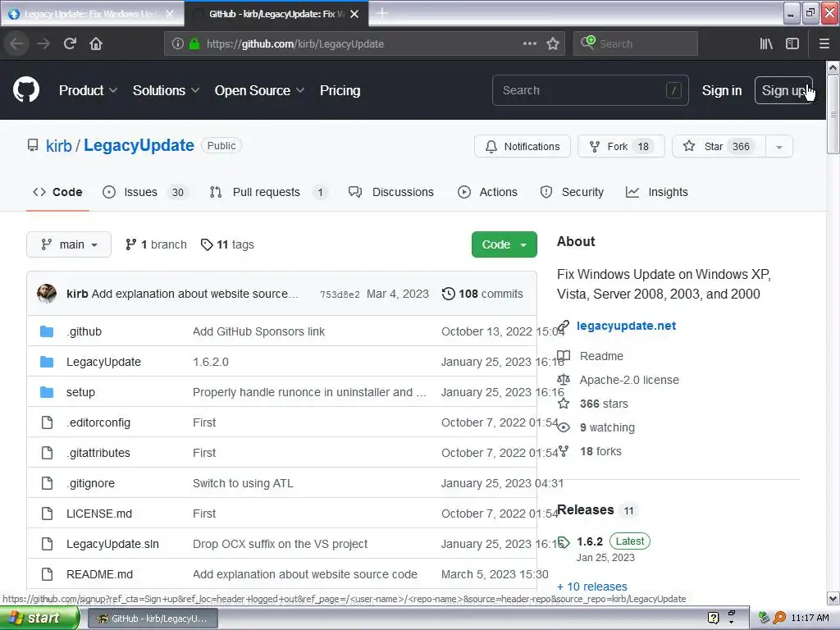
Task: Fork the repository
Action: (x=621, y=147)
